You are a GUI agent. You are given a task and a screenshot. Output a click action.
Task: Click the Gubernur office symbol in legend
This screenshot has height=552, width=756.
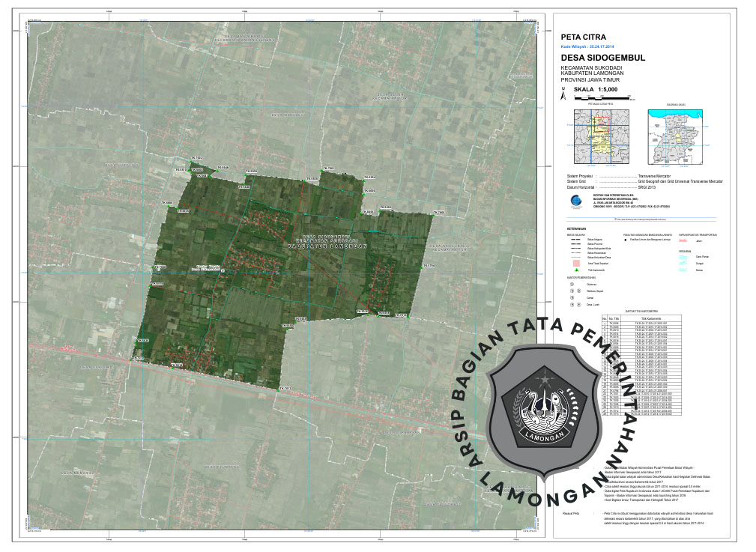[572, 285]
